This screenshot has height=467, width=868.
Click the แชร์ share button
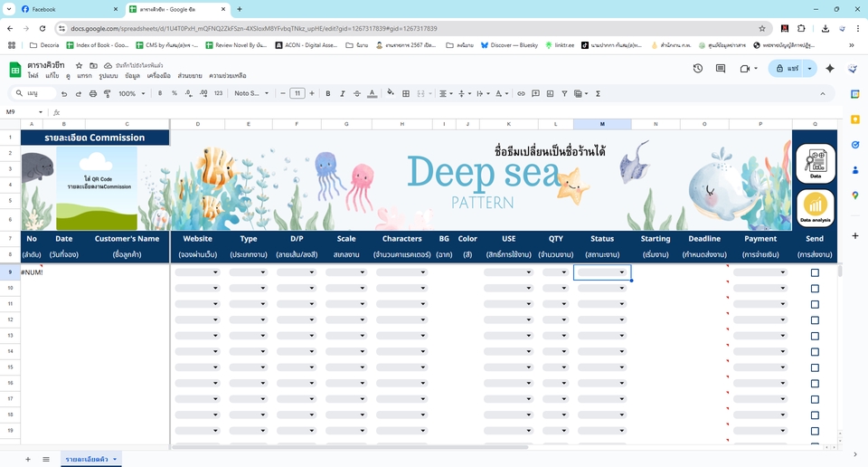click(787, 69)
